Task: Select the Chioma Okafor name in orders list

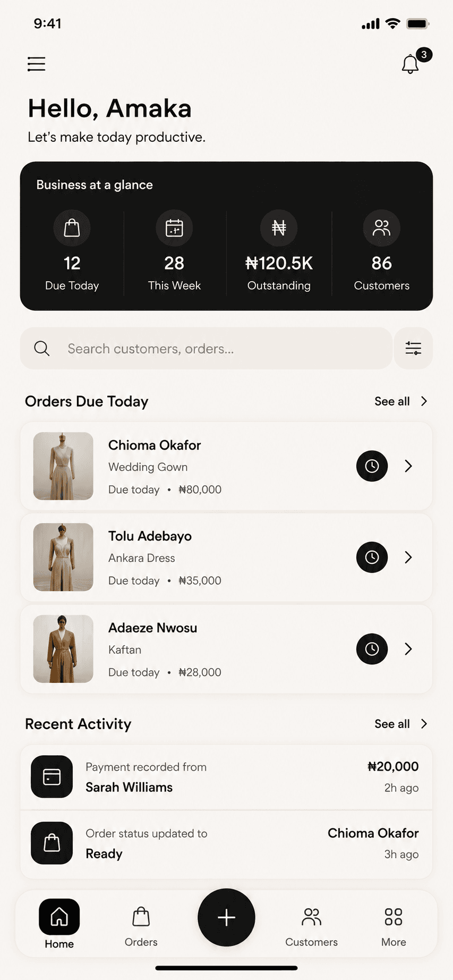Action: (x=155, y=445)
